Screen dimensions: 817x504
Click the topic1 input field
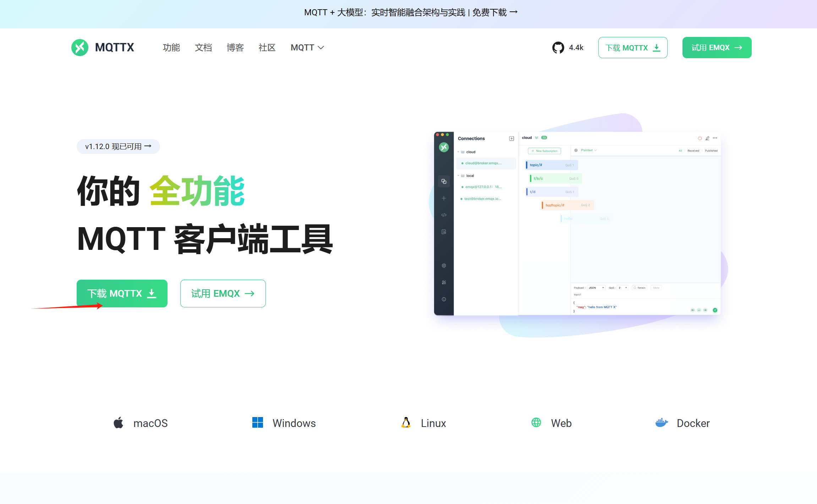coord(645,295)
